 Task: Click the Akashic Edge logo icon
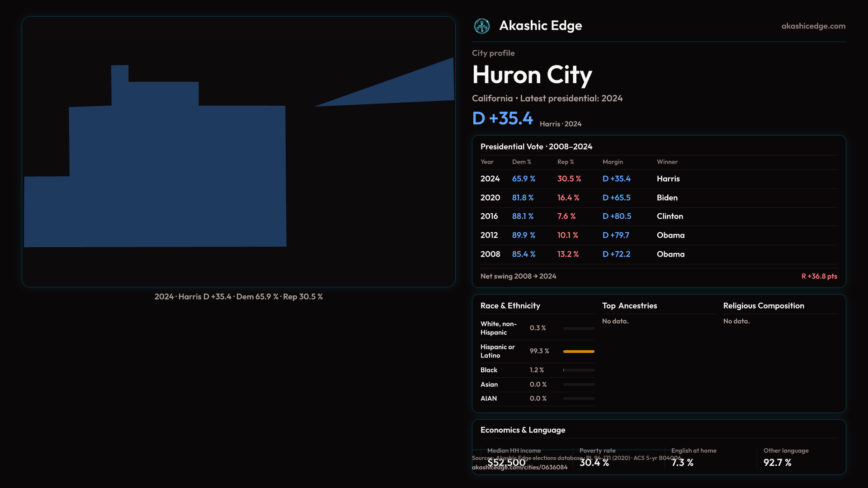481,26
